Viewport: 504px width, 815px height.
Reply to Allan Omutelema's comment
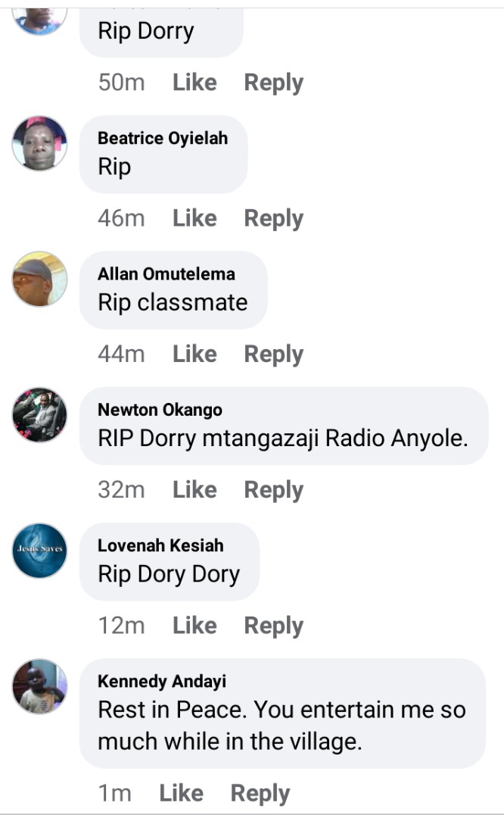point(273,354)
